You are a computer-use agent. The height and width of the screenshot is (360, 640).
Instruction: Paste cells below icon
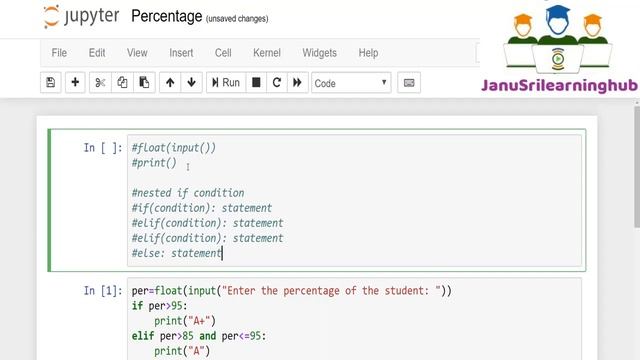click(x=144, y=82)
